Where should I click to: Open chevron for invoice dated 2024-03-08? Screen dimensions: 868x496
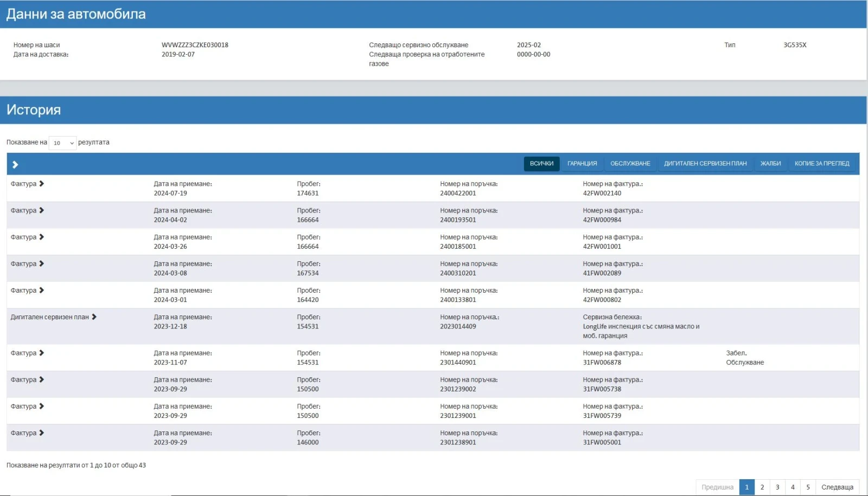(x=42, y=263)
